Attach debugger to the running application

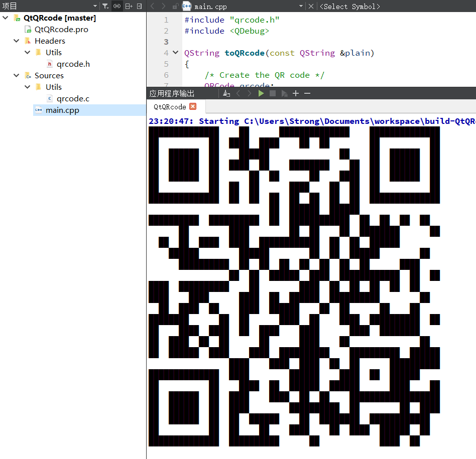click(x=285, y=93)
